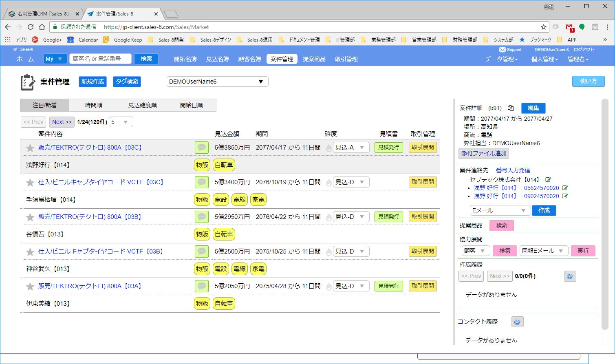Go to browser home page
615x364 pixels.
pyautogui.click(x=42, y=27)
